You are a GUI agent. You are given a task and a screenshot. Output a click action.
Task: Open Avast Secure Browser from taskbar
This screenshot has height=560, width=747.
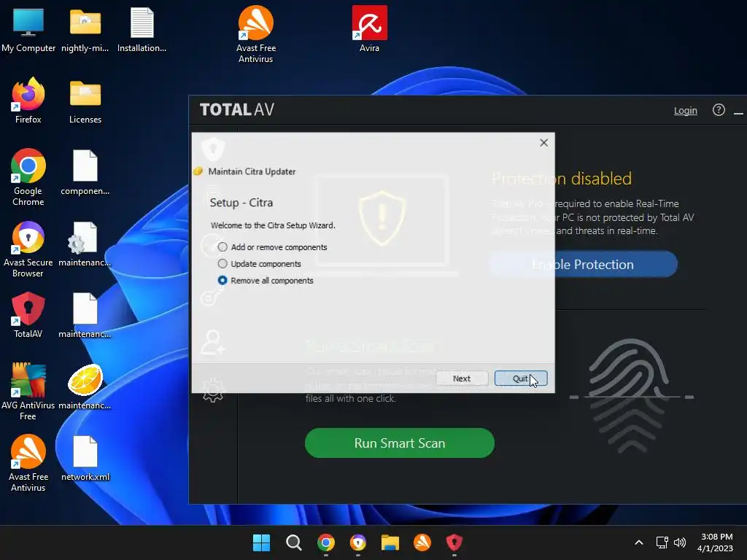[x=357, y=542]
